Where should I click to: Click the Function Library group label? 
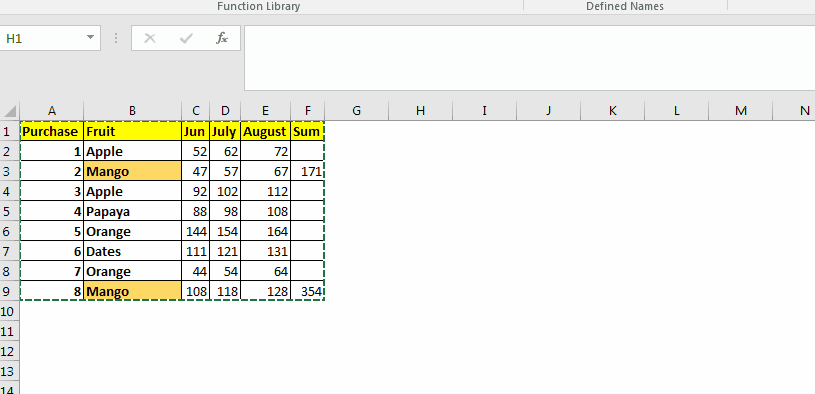(x=258, y=6)
